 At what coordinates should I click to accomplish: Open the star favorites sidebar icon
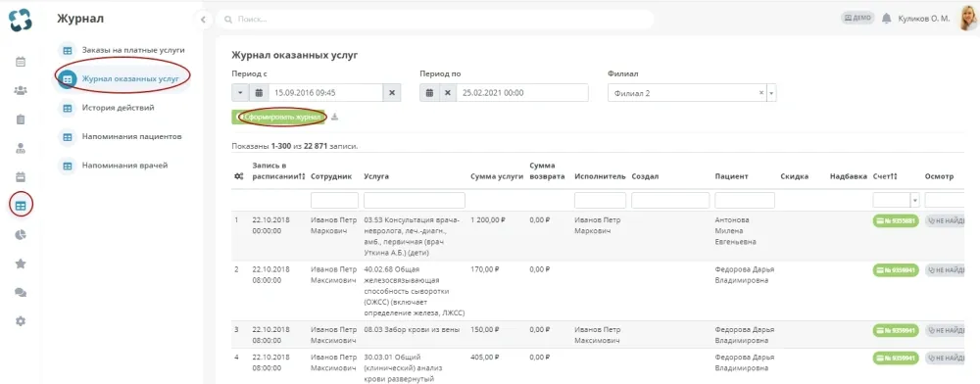[20, 264]
